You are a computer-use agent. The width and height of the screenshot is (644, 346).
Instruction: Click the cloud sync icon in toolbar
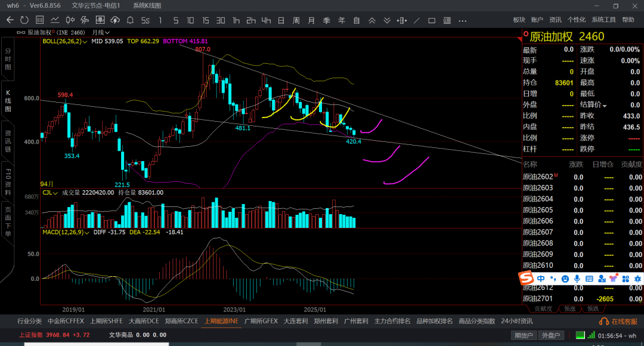[115, 20]
